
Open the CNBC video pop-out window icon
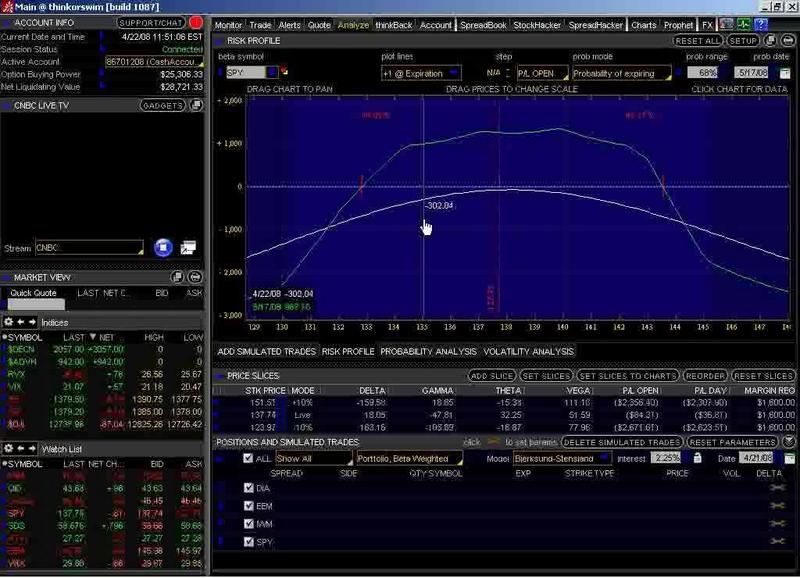coord(188,247)
